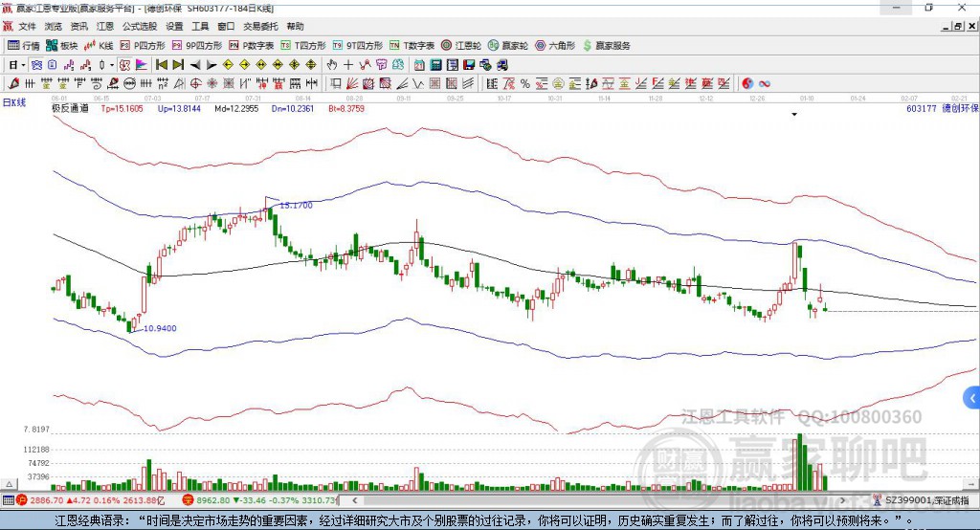Expand the blue side panel chevron
The height and width of the screenshot is (530, 980).
coord(972,398)
